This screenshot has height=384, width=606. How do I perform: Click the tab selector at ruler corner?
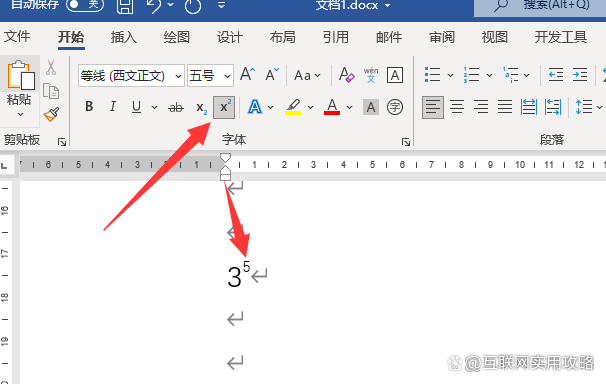[4, 165]
